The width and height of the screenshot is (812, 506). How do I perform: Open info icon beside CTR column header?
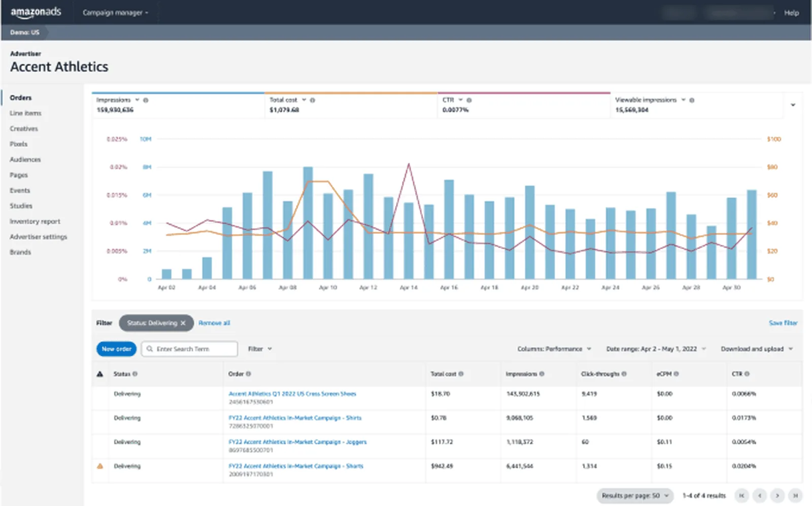747,374
